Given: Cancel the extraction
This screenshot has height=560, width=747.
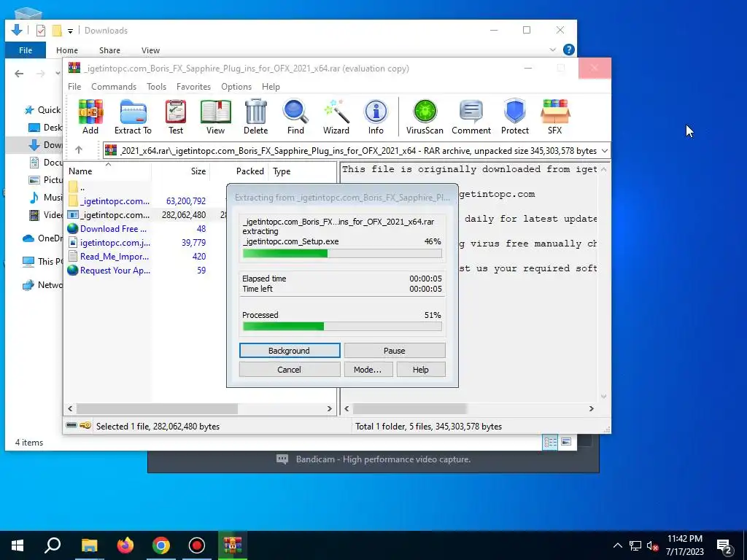Looking at the screenshot, I should [x=289, y=370].
